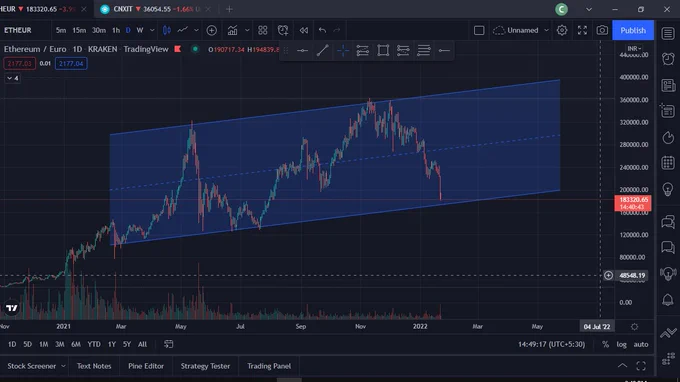
Task: Select the 15m timeframe
Action: [79, 30]
